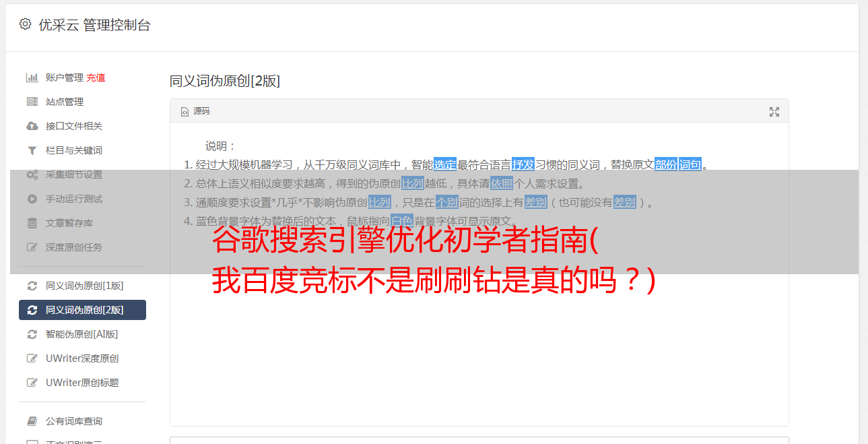This screenshot has height=444, width=868.
Task: Click the cloud upload icon for 接口文件相关
Action: pyautogui.click(x=32, y=126)
